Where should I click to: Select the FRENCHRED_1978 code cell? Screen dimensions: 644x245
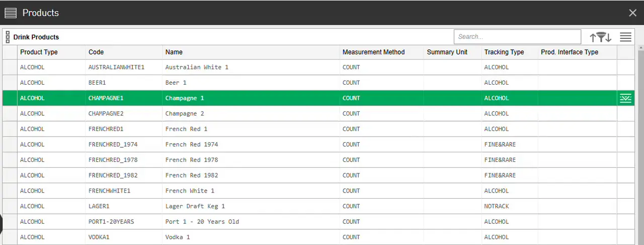pyautogui.click(x=124, y=160)
